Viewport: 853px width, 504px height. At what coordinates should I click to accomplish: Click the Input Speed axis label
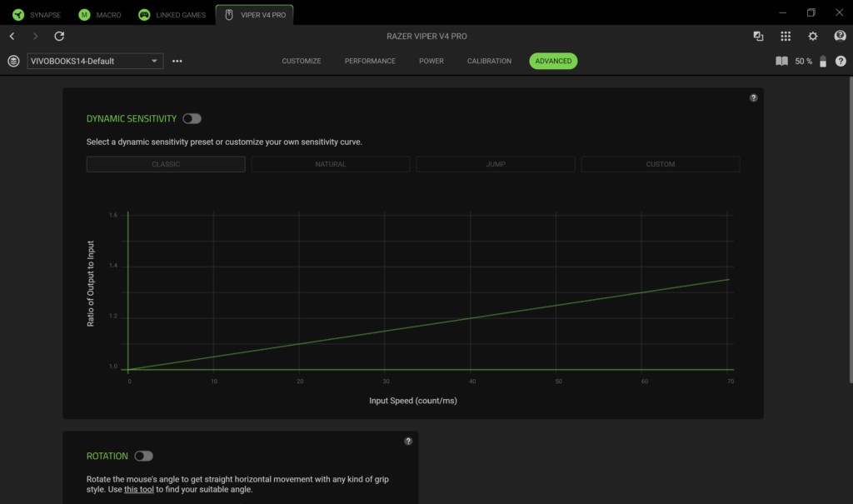(x=413, y=401)
